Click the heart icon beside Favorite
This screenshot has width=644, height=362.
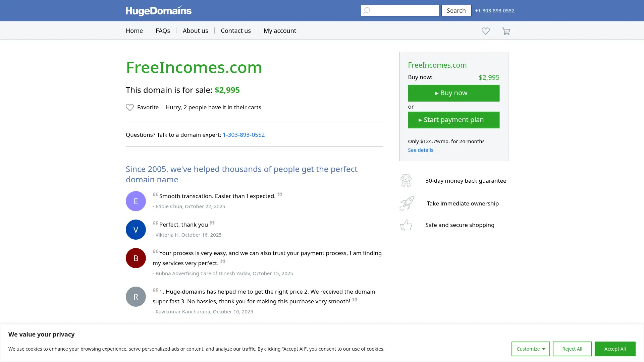[x=130, y=107]
